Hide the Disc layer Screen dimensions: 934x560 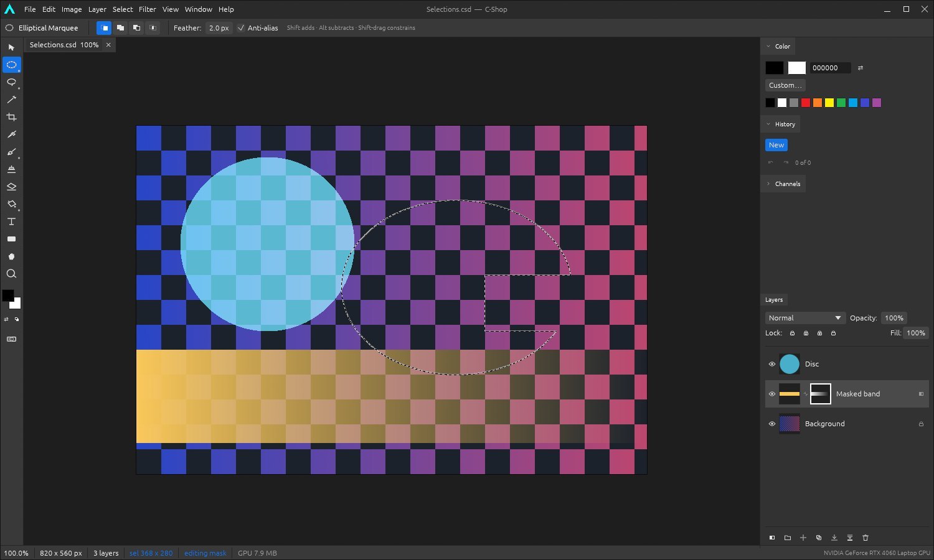pyautogui.click(x=772, y=364)
